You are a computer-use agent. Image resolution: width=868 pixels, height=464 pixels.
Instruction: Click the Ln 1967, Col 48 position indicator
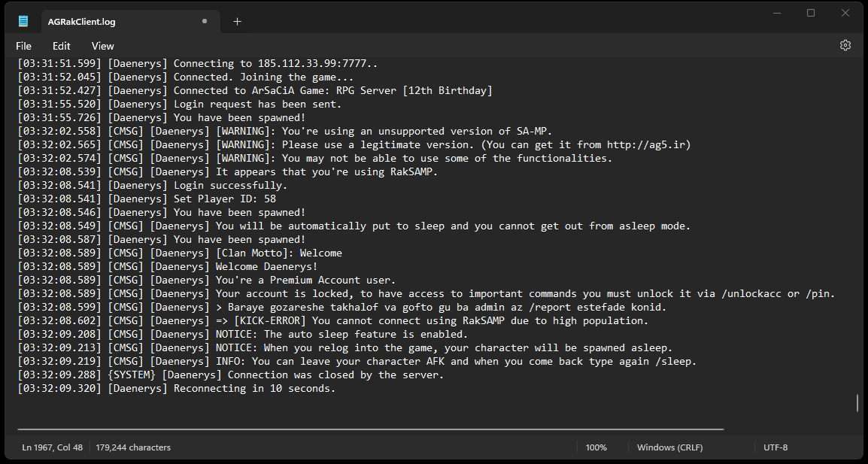(x=52, y=447)
